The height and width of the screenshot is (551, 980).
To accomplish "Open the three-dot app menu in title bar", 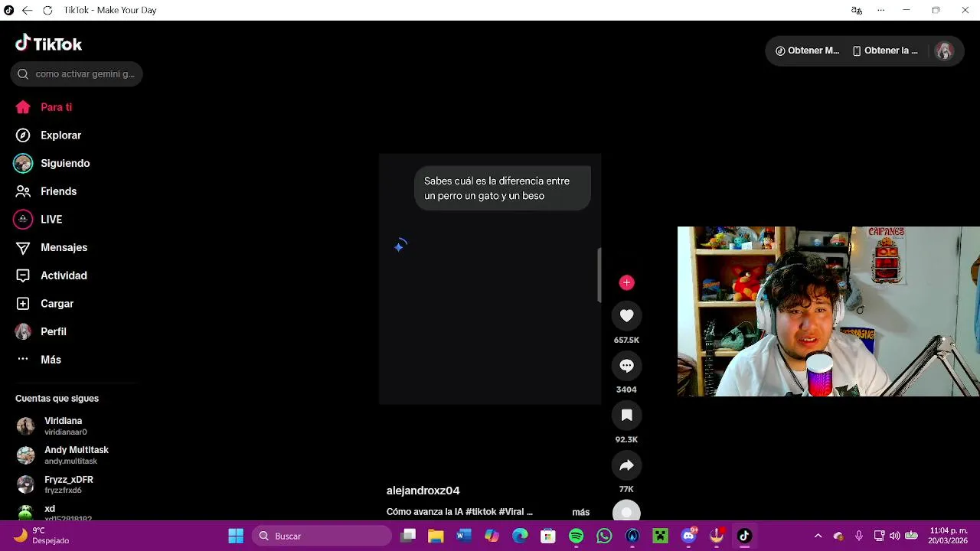I will tap(881, 10).
